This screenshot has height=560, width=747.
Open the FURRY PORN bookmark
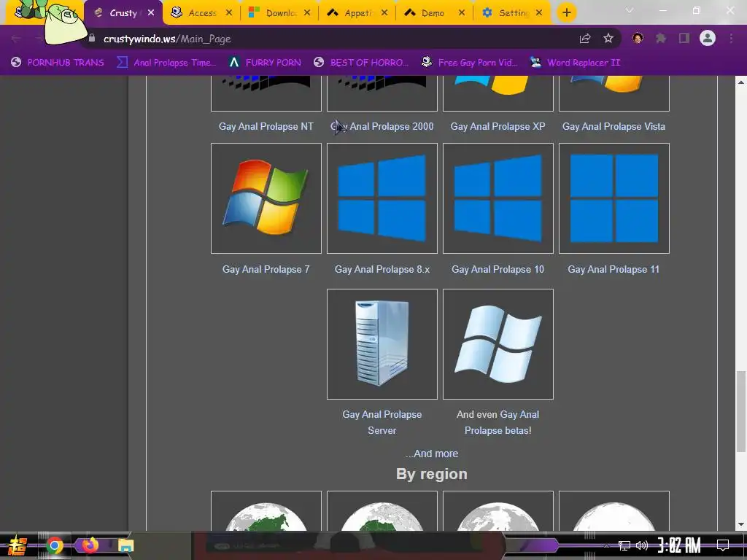pyautogui.click(x=265, y=63)
